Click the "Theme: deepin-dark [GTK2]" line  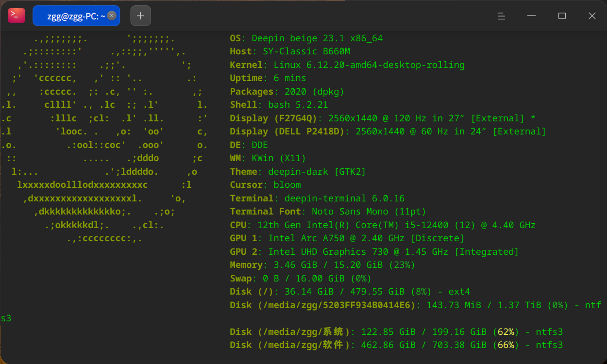click(x=298, y=172)
